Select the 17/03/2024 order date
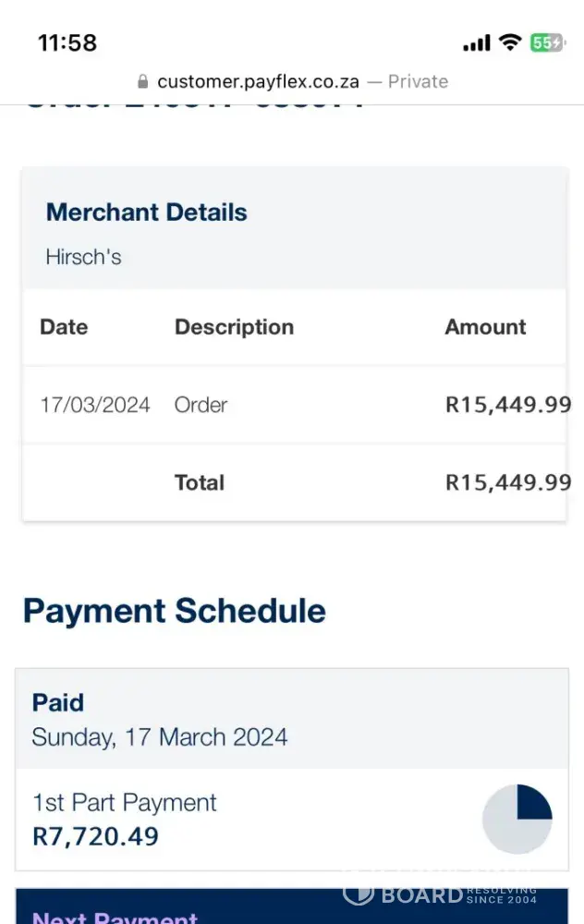The width and height of the screenshot is (584, 924). pos(94,405)
